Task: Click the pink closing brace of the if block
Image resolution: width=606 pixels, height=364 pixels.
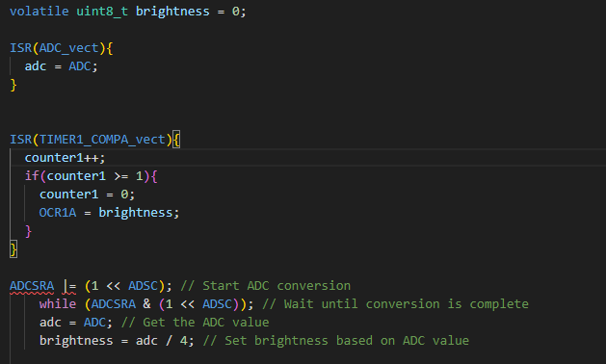Action: [x=28, y=231]
